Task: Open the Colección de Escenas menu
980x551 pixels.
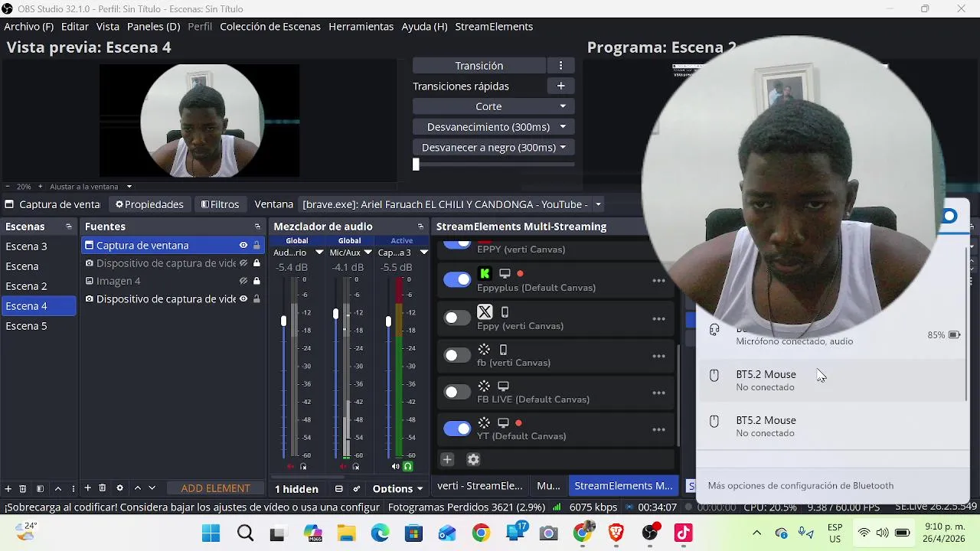Action: coord(270,26)
